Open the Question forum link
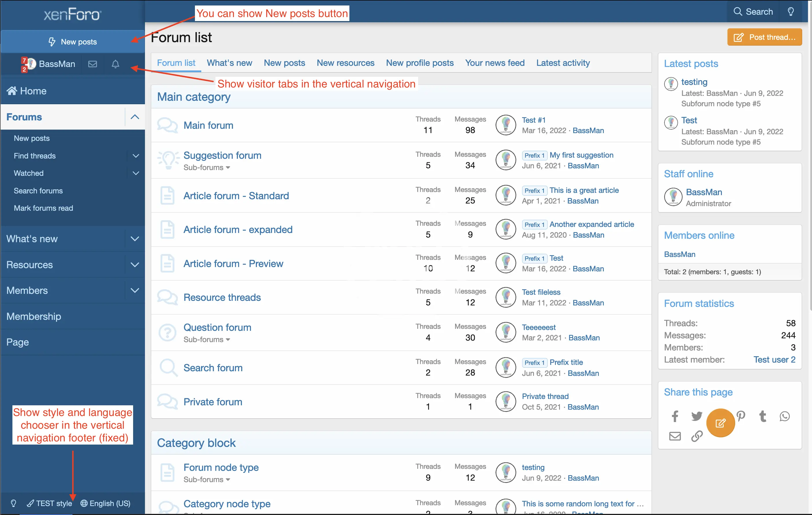 (217, 327)
